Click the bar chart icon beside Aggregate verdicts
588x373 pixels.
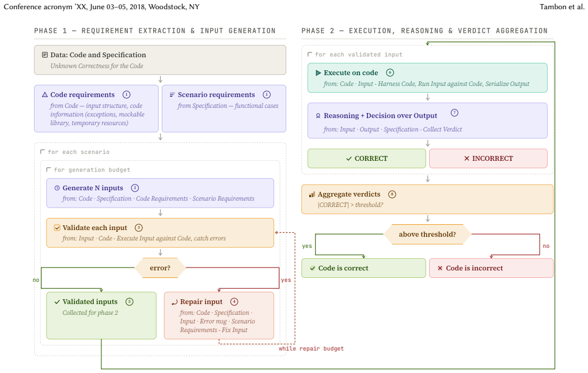[312, 194]
